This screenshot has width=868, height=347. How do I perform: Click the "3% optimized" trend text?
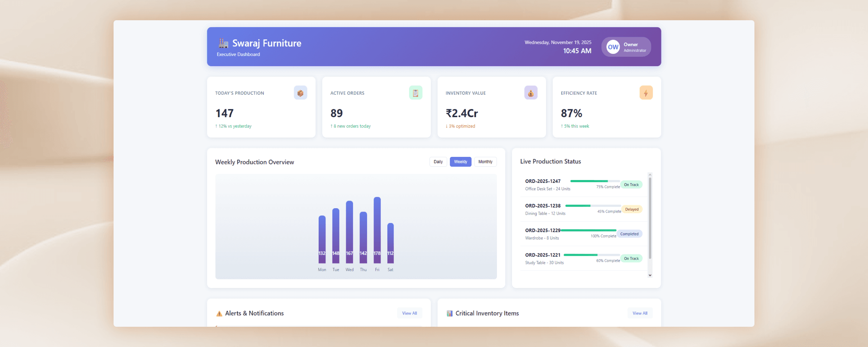[x=460, y=126]
